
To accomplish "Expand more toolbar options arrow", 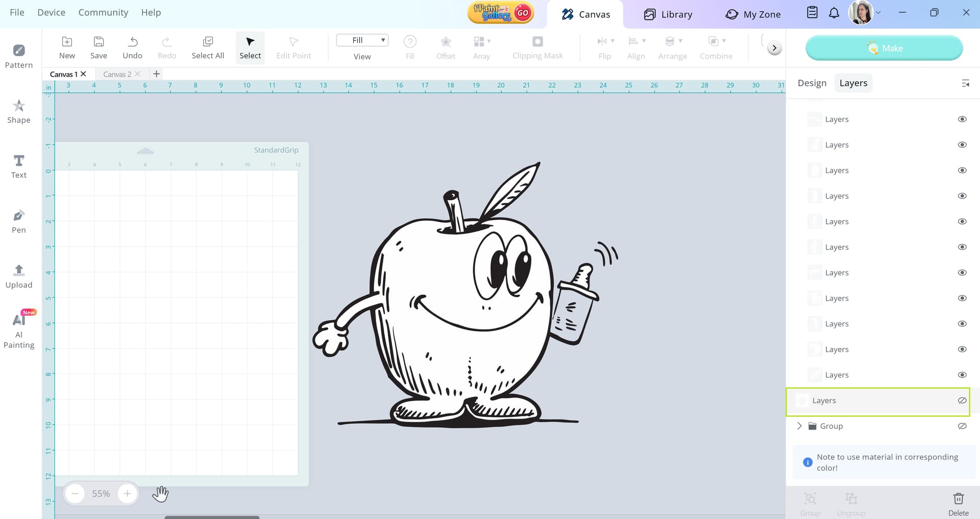I will coord(774,48).
